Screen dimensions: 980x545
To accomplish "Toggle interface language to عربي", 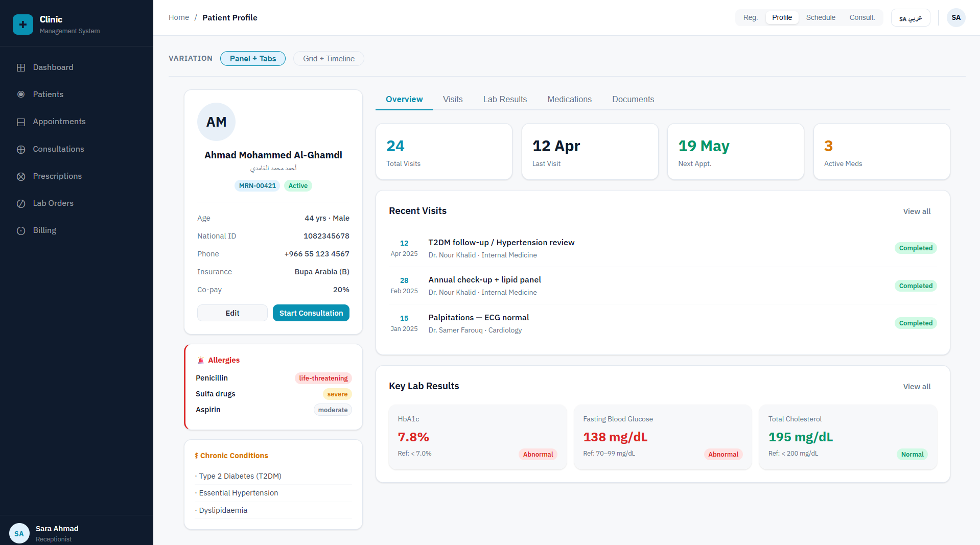I will [x=910, y=17].
